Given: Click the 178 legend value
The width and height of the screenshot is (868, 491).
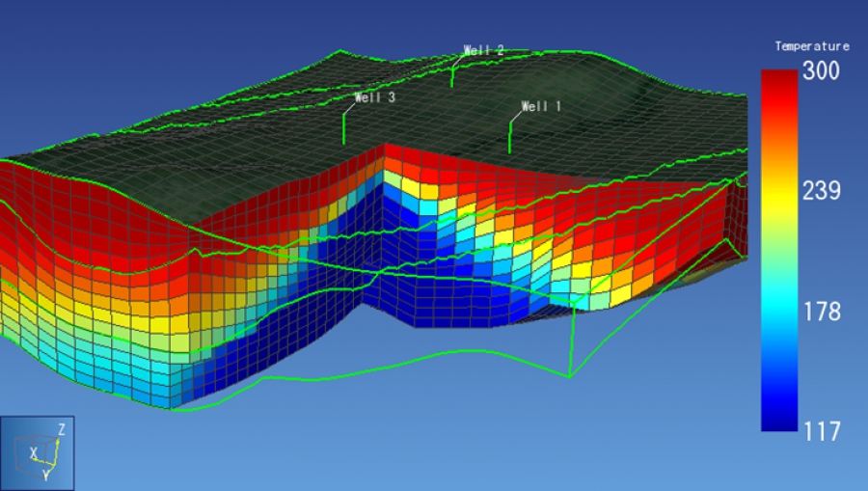Looking at the screenshot, I should point(822,312).
